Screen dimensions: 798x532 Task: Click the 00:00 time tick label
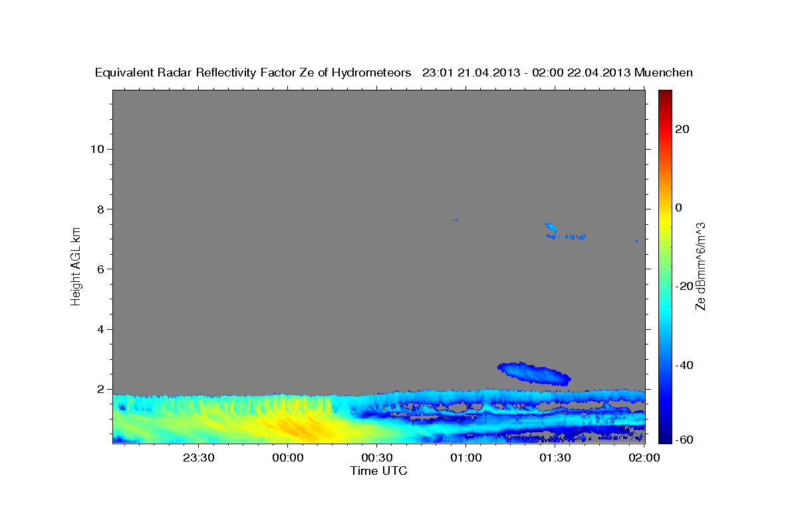coord(288,458)
